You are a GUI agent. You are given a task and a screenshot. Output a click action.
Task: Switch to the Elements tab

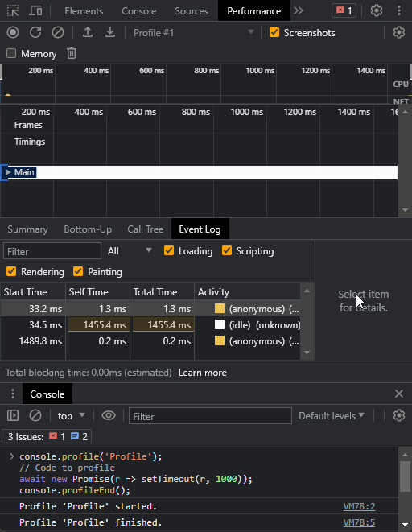click(84, 11)
